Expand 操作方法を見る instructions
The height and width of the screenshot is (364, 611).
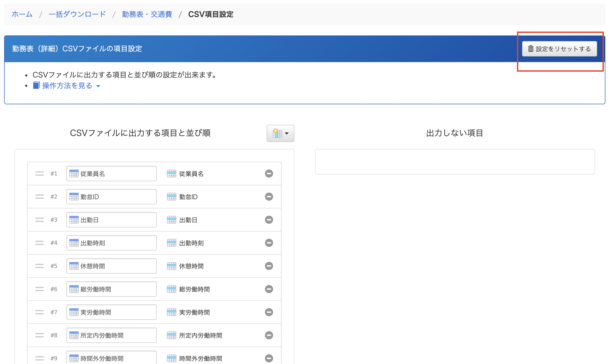(67, 86)
